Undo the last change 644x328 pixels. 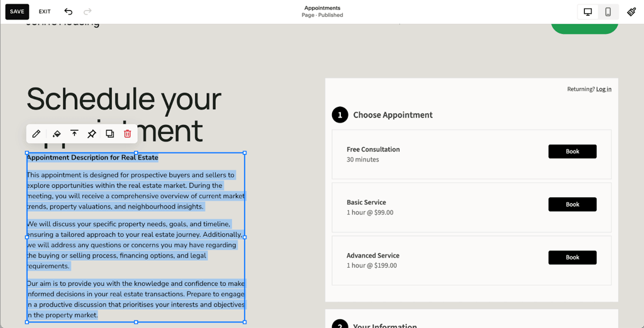(x=69, y=11)
